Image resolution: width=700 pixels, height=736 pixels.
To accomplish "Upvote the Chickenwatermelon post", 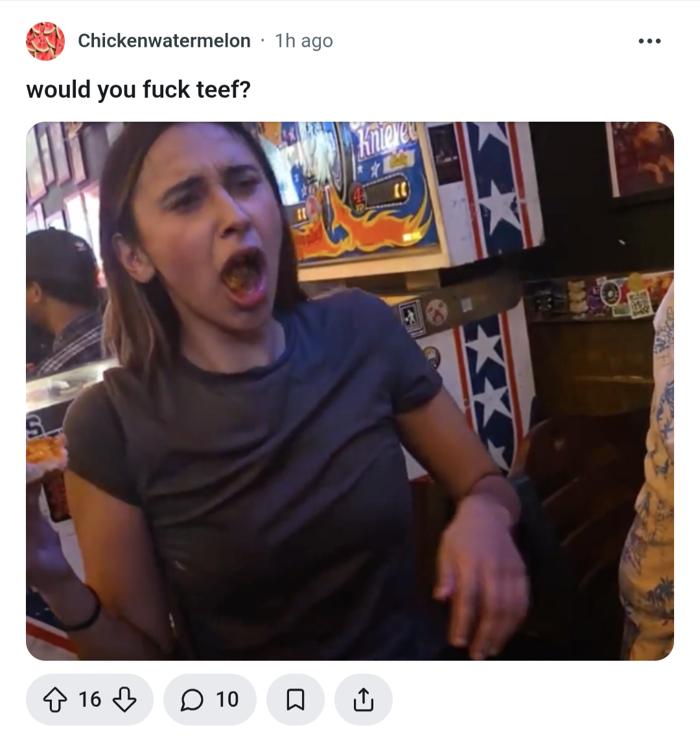I will (x=55, y=699).
